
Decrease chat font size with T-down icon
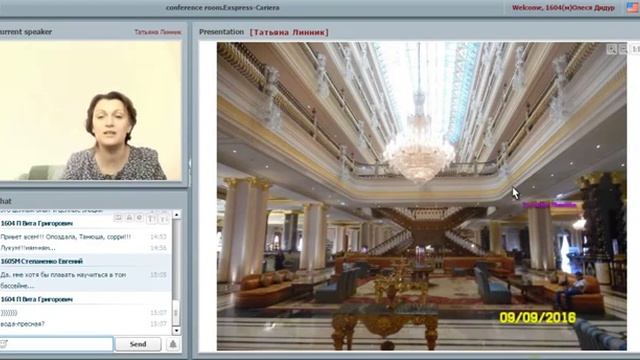point(163,219)
